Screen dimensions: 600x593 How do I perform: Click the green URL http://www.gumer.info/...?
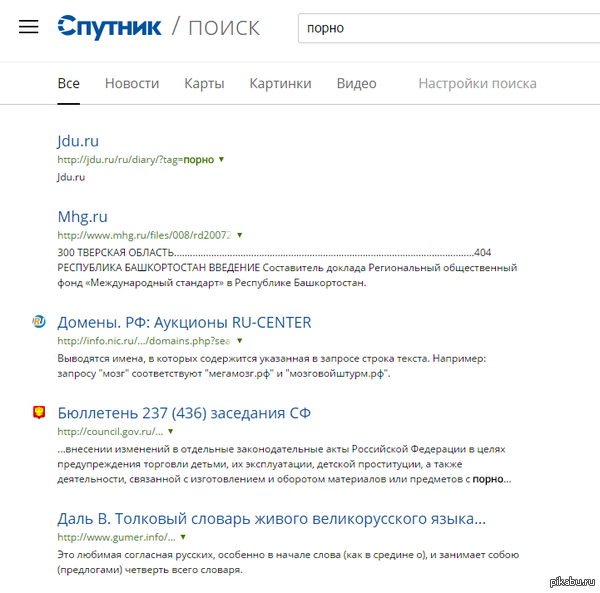[116, 537]
